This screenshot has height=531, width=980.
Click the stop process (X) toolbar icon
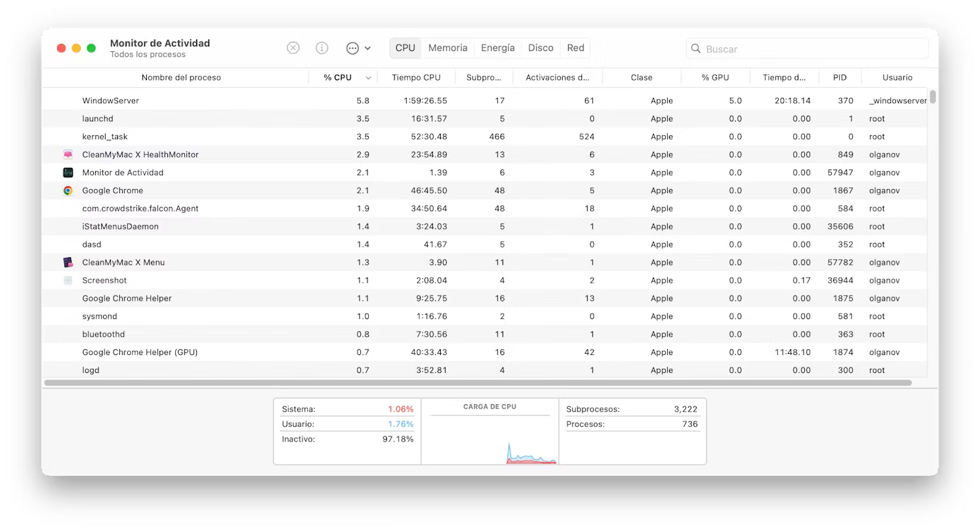[x=293, y=48]
